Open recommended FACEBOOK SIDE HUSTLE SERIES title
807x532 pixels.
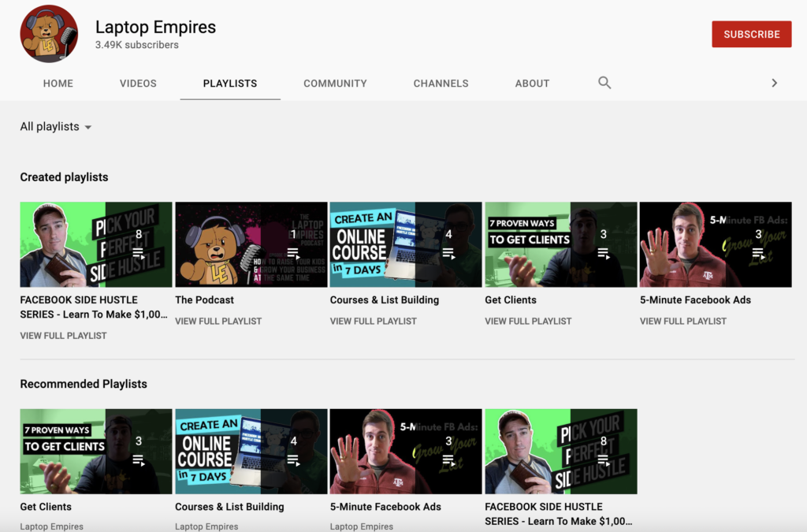pyautogui.click(x=559, y=514)
